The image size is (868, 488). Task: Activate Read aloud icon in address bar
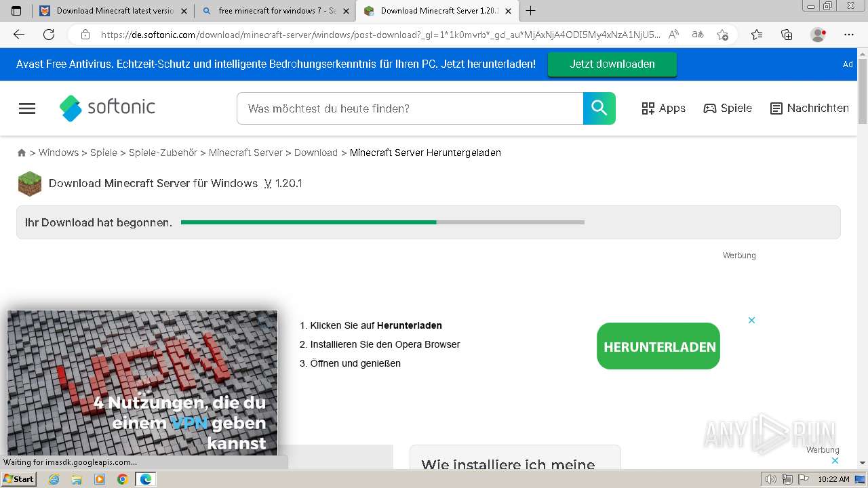pos(673,35)
